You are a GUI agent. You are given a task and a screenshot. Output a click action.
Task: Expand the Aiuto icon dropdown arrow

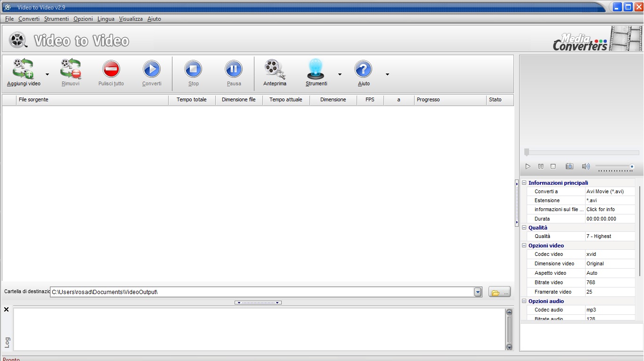tap(387, 74)
